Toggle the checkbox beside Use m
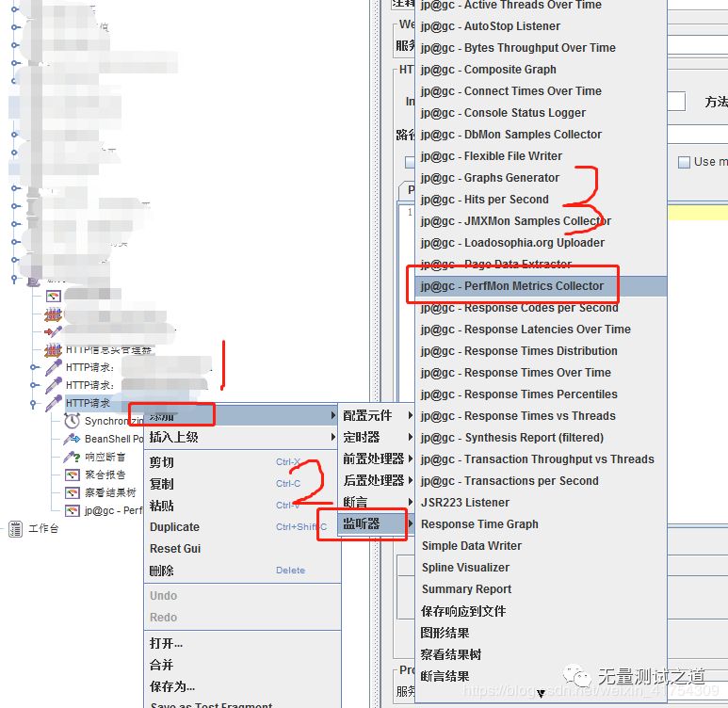The height and width of the screenshot is (708, 728). 684,162
